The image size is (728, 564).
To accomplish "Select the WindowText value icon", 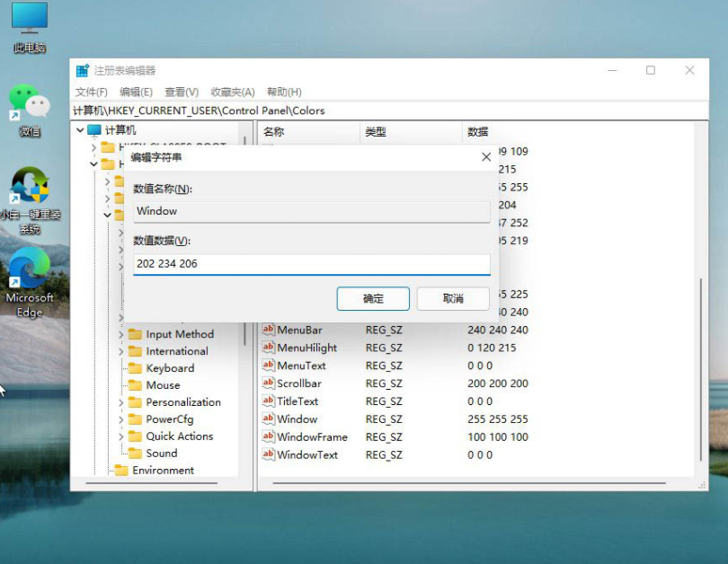I will click(x=268, y=454).
